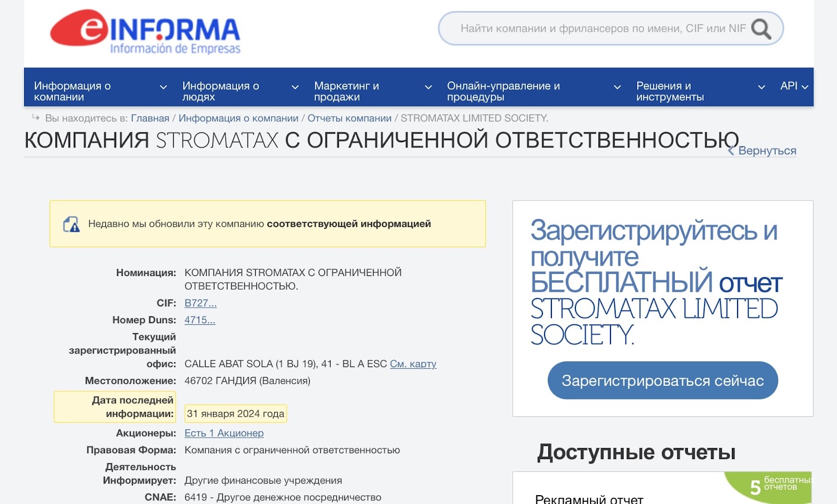Click the 'Рекламный отчет' report title

coord(589,499)
